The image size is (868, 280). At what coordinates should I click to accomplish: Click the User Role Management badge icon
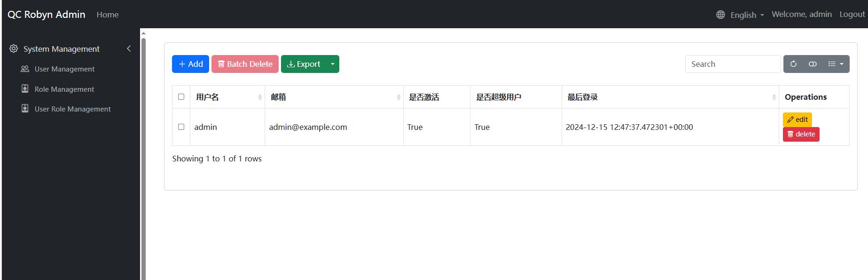(25, 109)
